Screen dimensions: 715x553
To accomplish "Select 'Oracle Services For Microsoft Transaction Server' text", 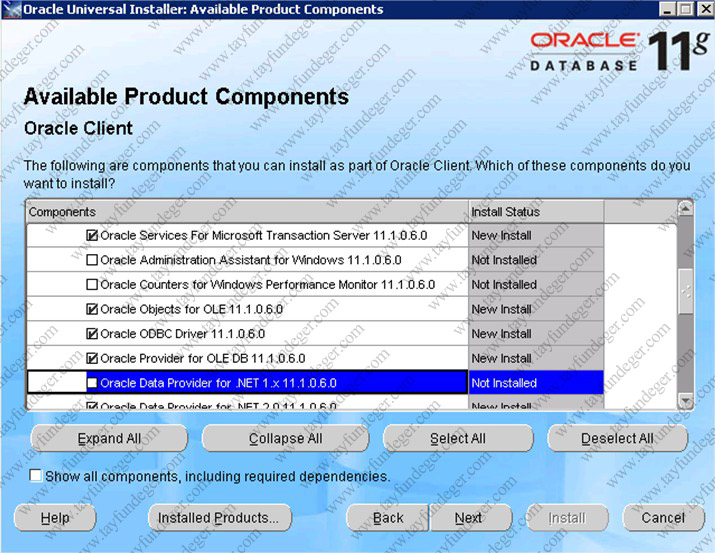I will pos(264,236).
